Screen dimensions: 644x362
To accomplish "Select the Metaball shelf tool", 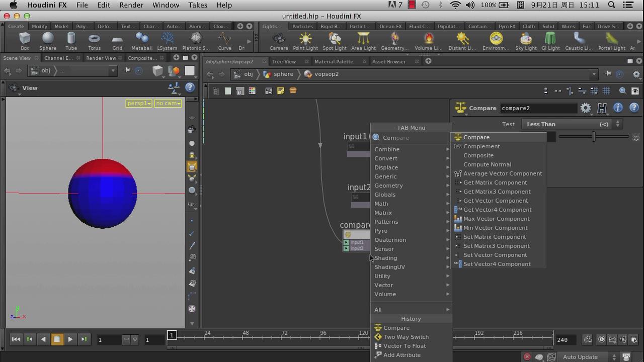I will point(141,41).
